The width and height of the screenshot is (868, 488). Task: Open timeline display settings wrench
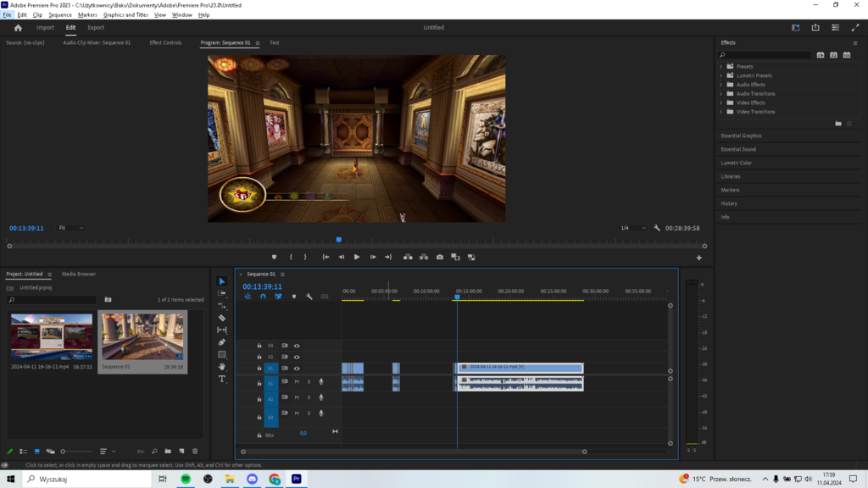309,297
